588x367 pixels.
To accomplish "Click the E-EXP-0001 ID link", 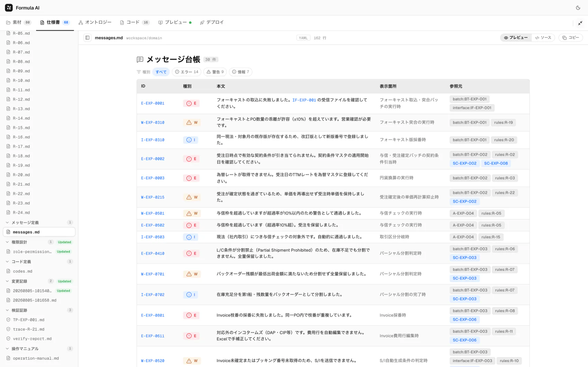I will coord(153,103).
